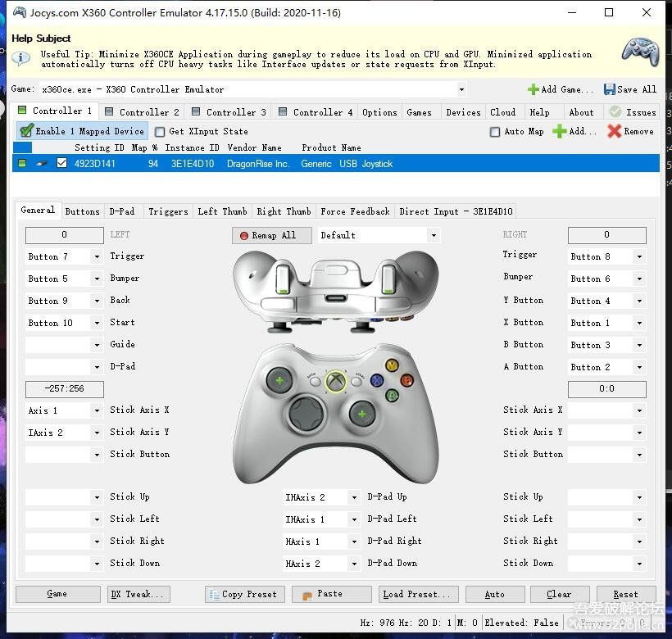
Task: Expand D-Pad Up IHAxis 2 dropdown
Action: [354, 497]
